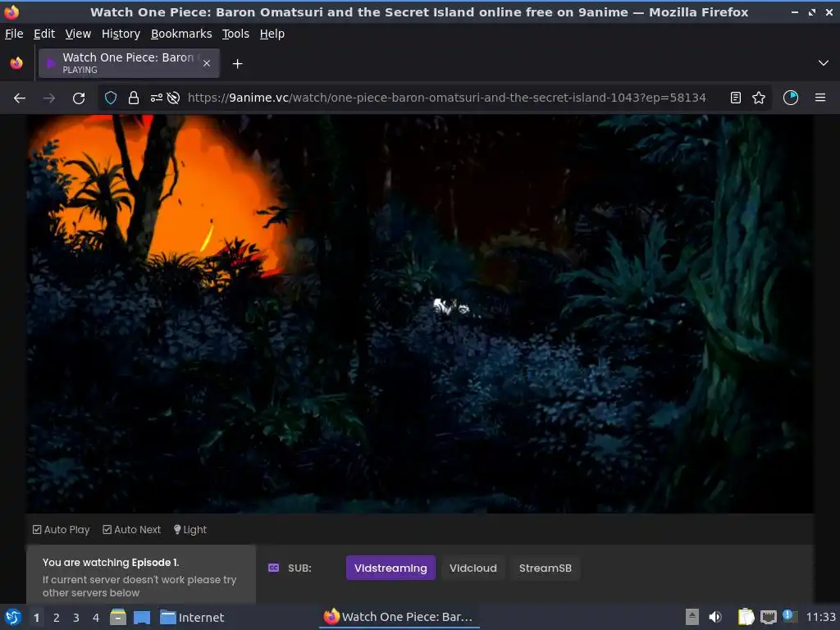Open the Firefox account circle icon
840x630 pixels.
click(x=791, y=98)
